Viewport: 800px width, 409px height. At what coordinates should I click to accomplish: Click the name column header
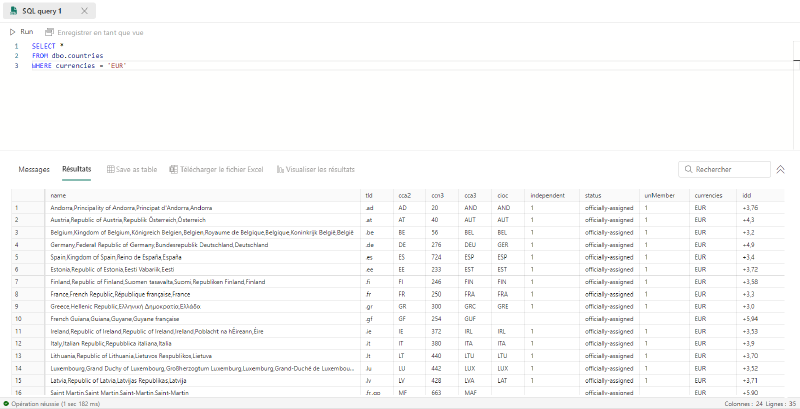click(x=204, y=195)
